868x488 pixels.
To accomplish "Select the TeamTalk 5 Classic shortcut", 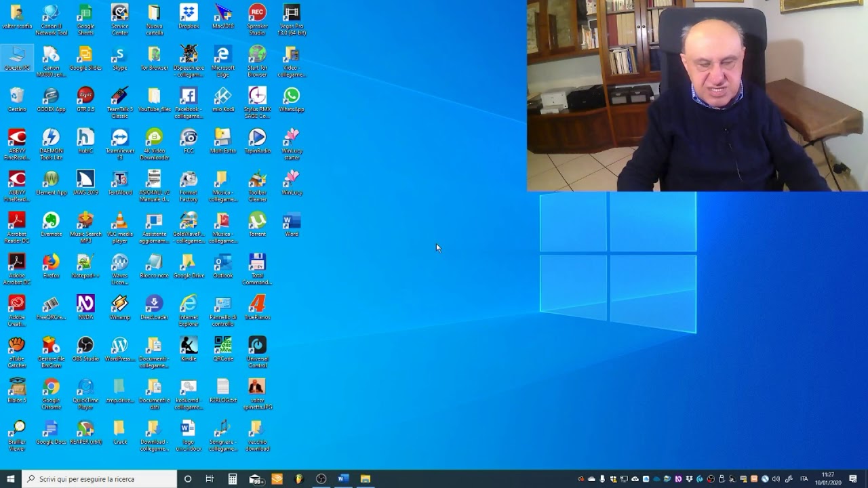I will click(119, 102).
